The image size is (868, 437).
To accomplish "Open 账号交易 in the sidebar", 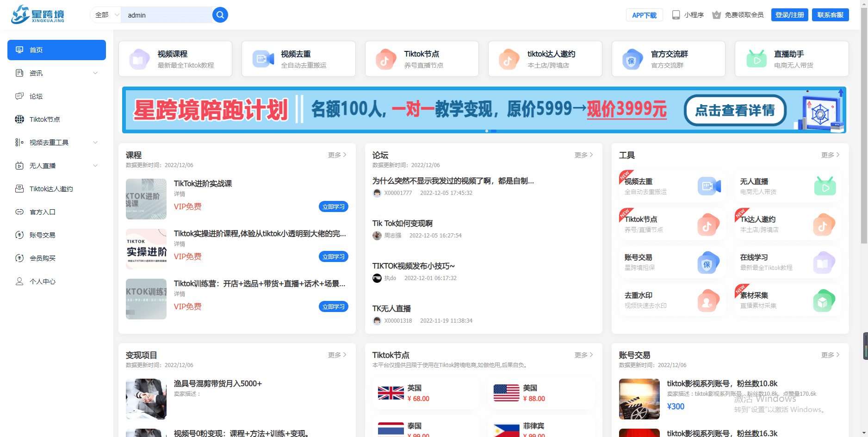I will tap(56, 235).
